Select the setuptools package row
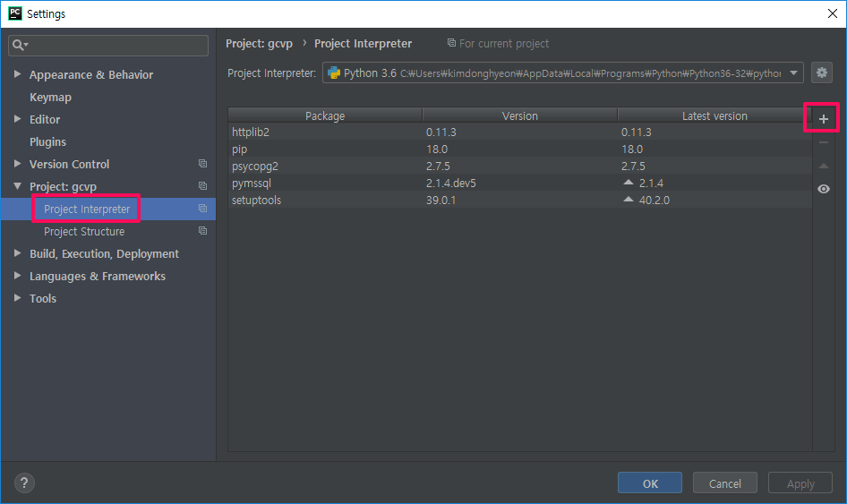This screenshot has height=504, width=847. (519, 200)
